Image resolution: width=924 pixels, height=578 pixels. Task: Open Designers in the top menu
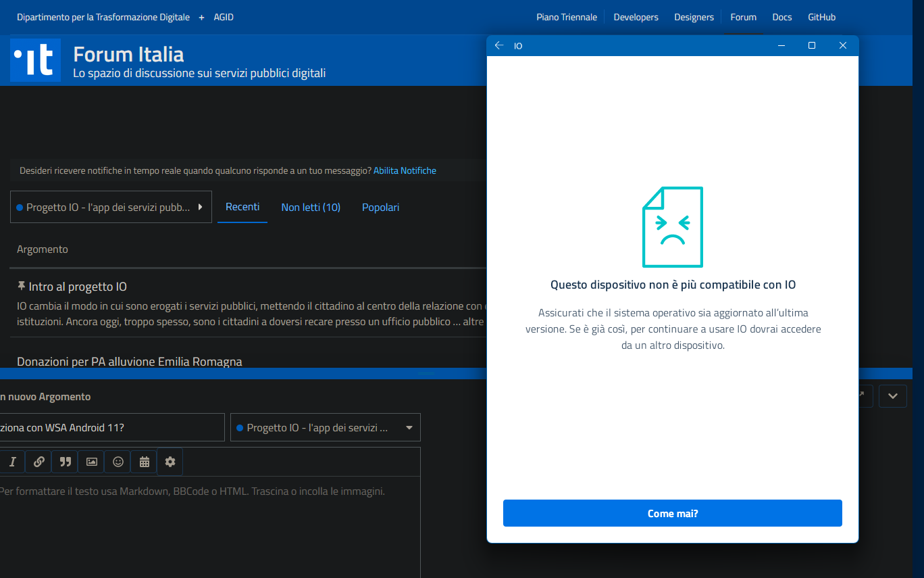(x=694, y=17)
